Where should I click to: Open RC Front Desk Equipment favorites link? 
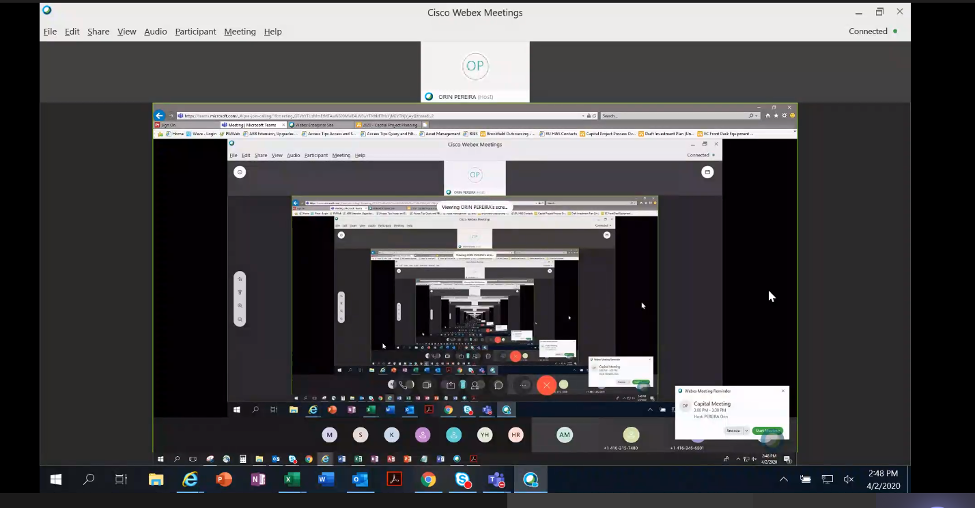[x=725, y=133]
